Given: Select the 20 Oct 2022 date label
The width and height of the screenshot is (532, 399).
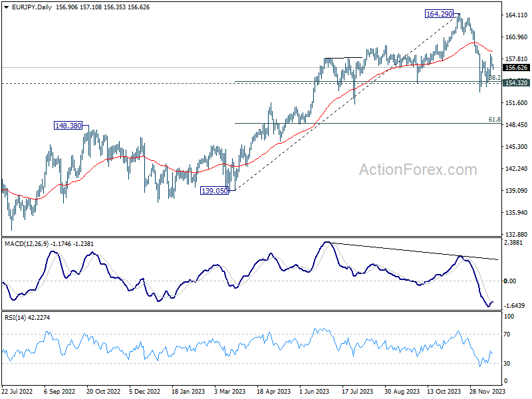Looking at the screenshot, I should coord(103,391).
